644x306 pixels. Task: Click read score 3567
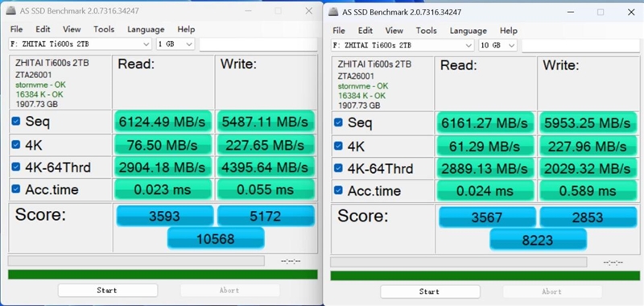487,217
